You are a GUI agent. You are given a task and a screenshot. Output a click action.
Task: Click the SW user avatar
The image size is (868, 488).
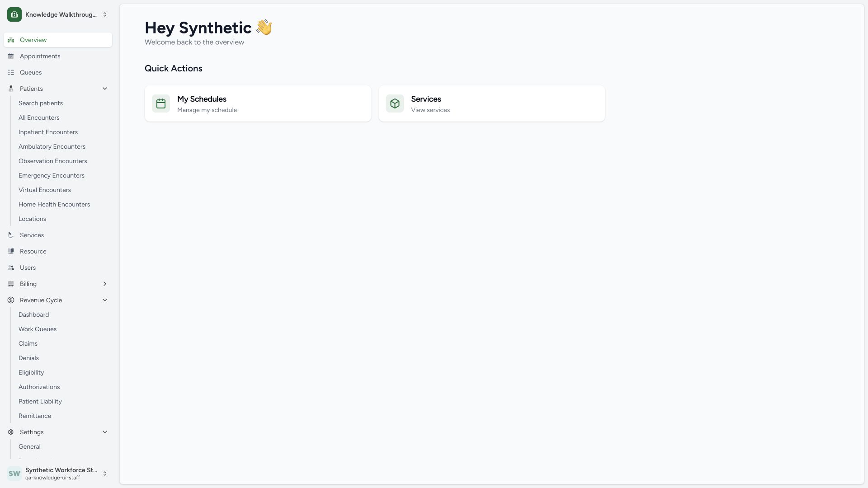14,474
